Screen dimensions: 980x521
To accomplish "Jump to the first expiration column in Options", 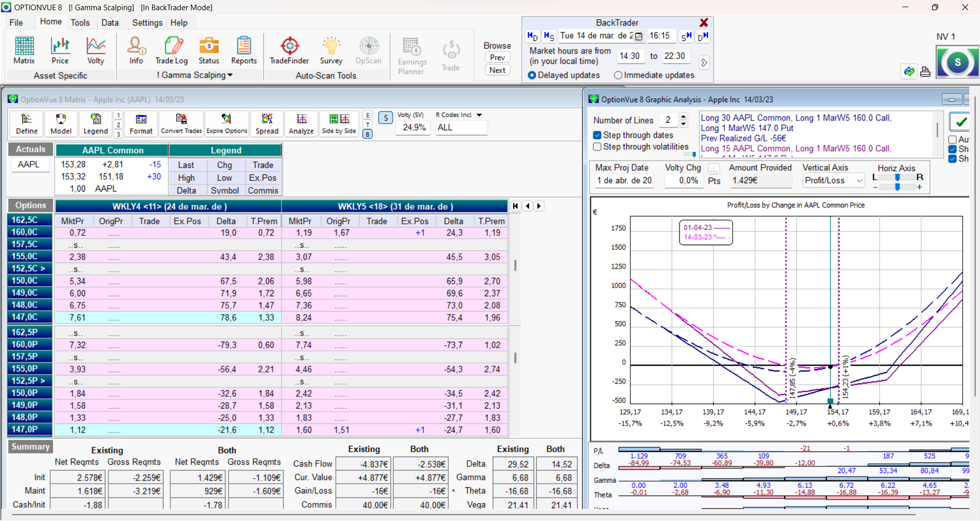I will pyautogui.click(x=516, y=206).
